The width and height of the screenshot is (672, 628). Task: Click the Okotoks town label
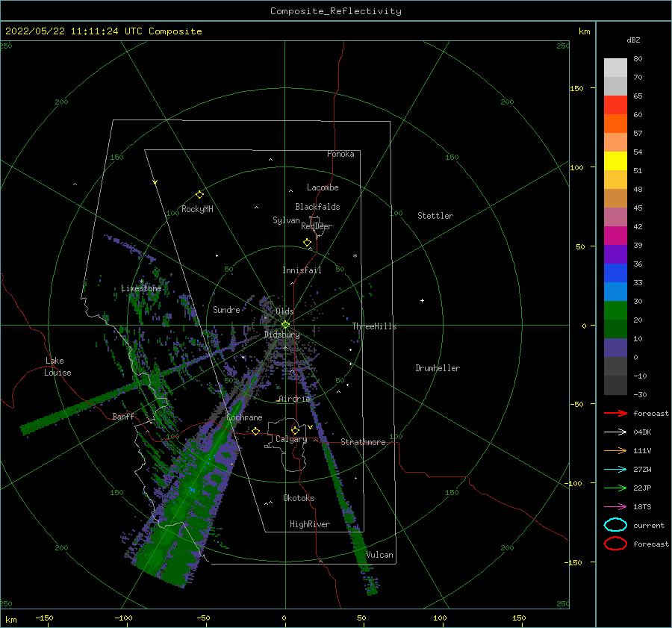299,498
